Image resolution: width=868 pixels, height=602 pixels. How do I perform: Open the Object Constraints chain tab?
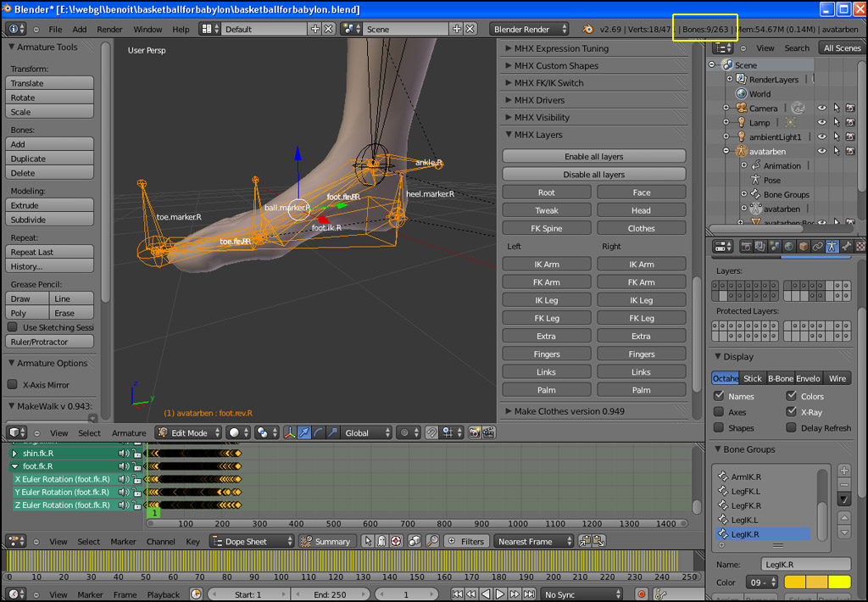click(x=818, y=247)
